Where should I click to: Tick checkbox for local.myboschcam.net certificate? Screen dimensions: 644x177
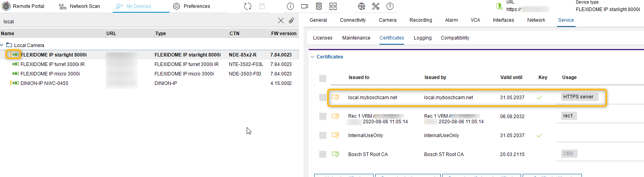(x=323, y=97)
